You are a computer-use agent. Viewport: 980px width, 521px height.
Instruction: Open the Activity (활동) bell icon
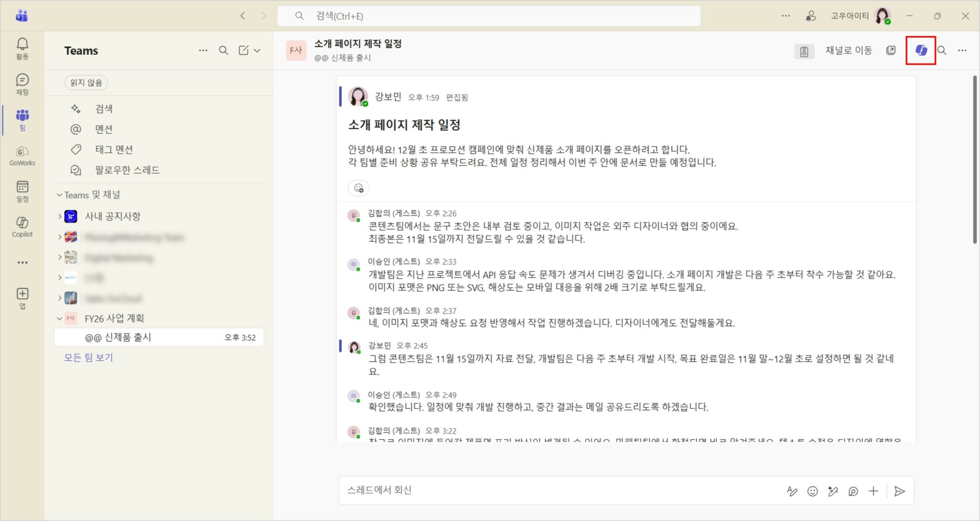(x=22, y=48)
